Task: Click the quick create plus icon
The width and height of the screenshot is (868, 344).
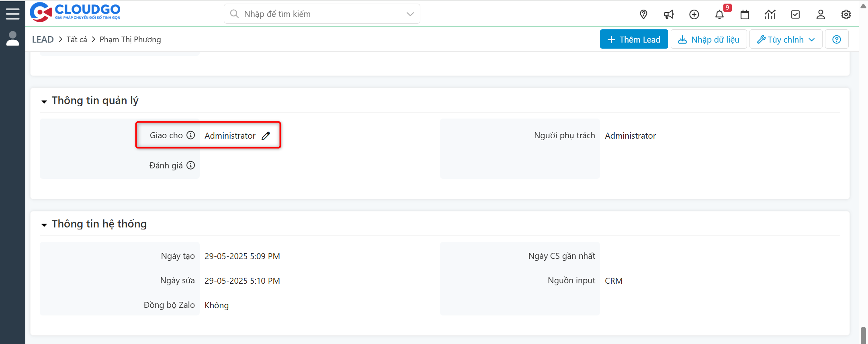Action: click(694, 15)
